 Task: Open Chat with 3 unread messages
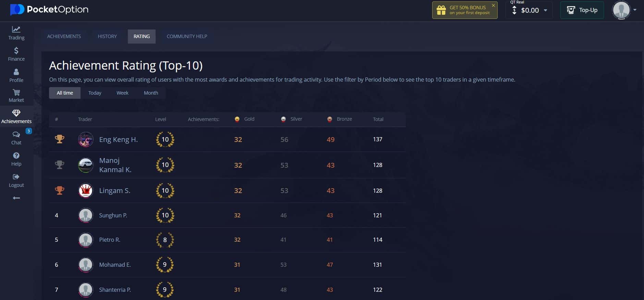16,138
